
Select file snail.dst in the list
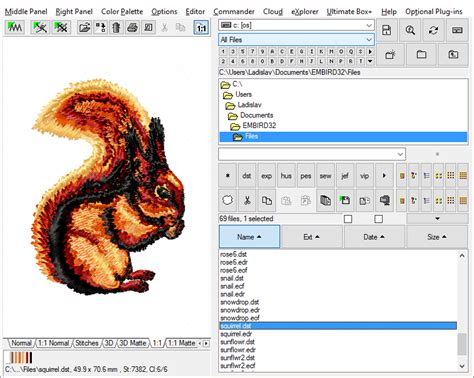[232, 278]
